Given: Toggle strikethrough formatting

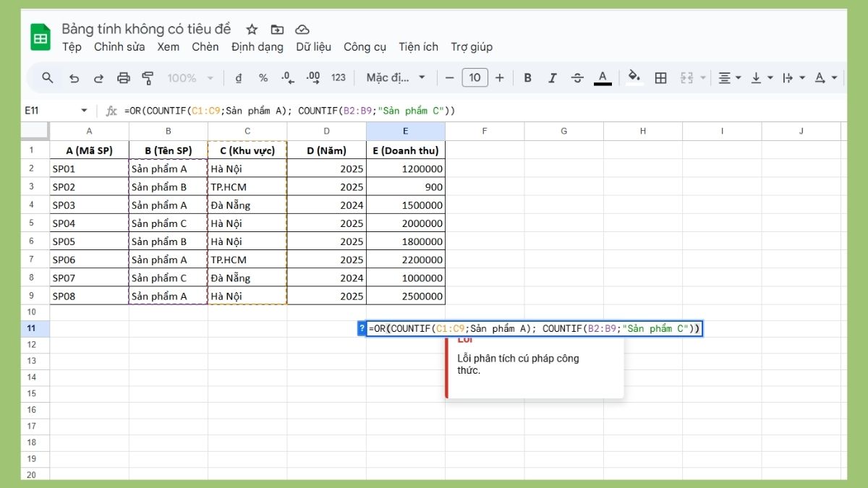Looking at the screenshot, I should [577, 77].
